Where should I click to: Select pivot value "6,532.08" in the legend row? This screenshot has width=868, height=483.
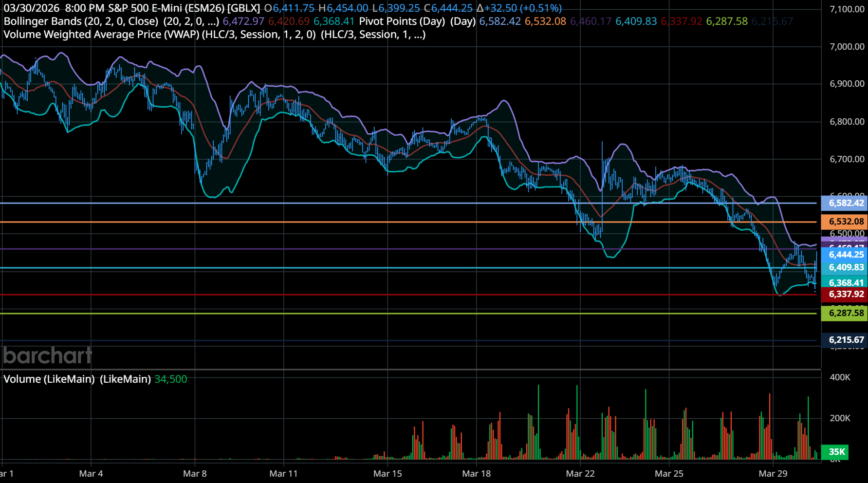[545, 21]
